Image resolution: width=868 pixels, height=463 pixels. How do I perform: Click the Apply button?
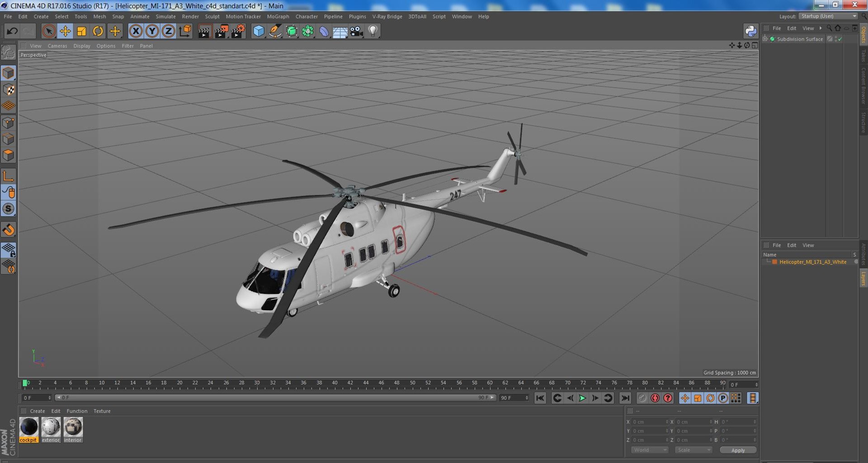coord(738,450)
